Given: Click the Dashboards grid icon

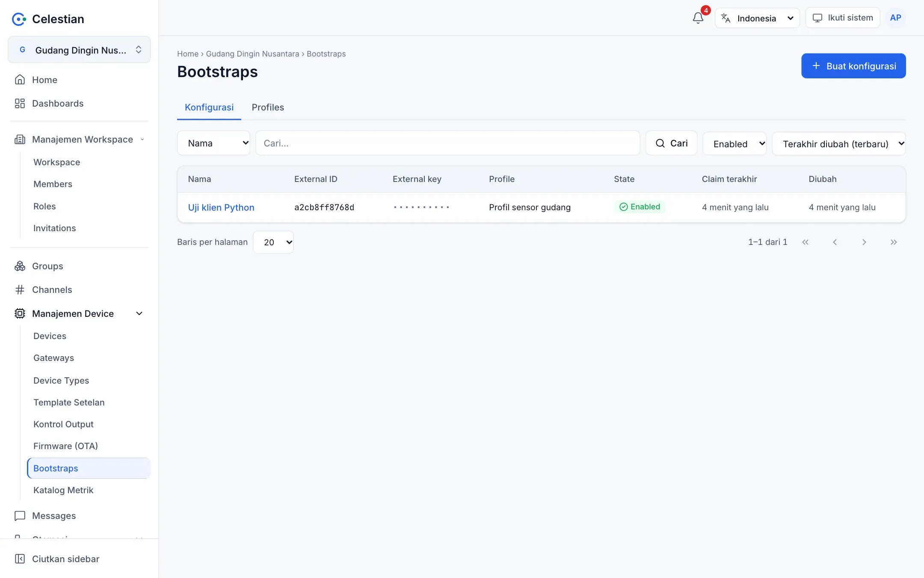Looking at the screenshot, I should point(20,103).
